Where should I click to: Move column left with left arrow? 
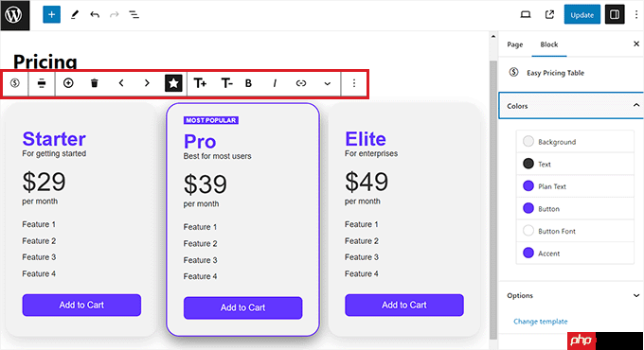point(121,83)
